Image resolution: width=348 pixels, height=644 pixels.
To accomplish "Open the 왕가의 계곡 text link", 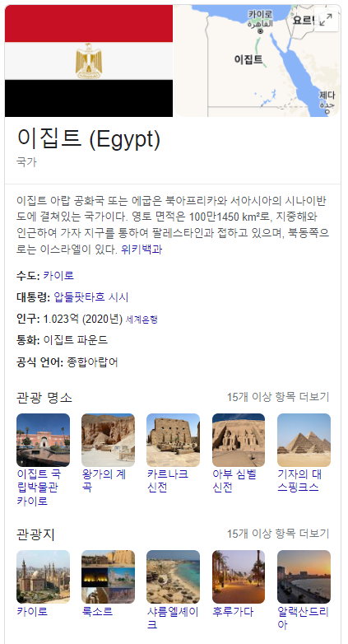I will [104, 481].
